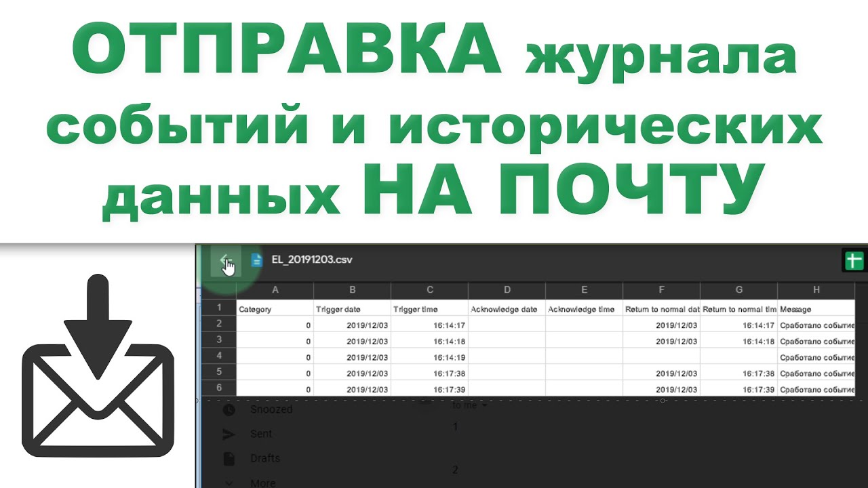Select row 6 header
Viewport: 868px width, 488px height.
(x=219, y=388)
